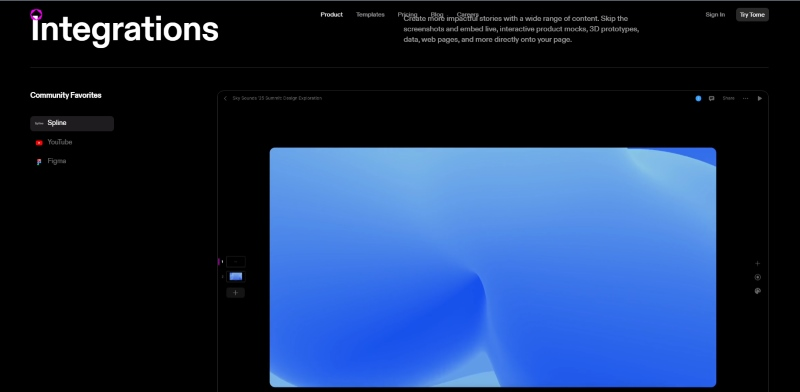
Task: Open the theme palette icon
Action: coord(757,291)
